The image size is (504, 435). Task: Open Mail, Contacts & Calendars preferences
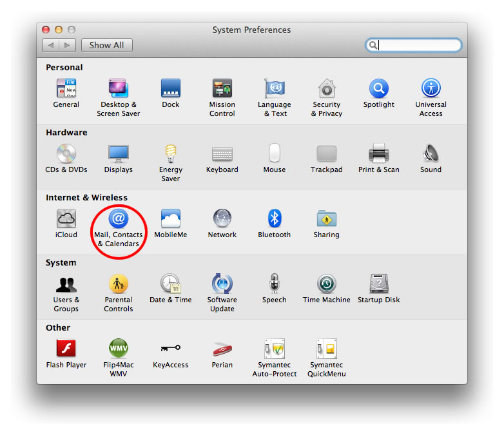pyautogui.click(x=118, y=219)
